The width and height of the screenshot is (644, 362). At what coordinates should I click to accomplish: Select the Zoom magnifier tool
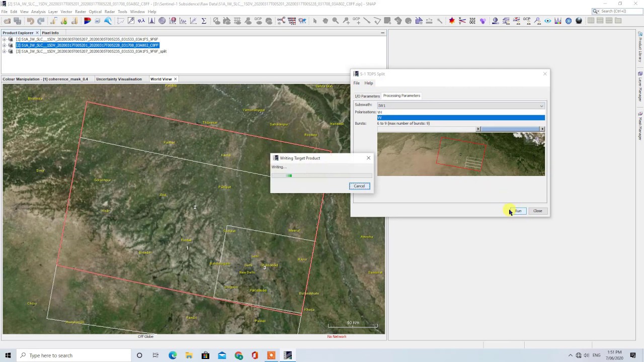(x=335, y=21)
